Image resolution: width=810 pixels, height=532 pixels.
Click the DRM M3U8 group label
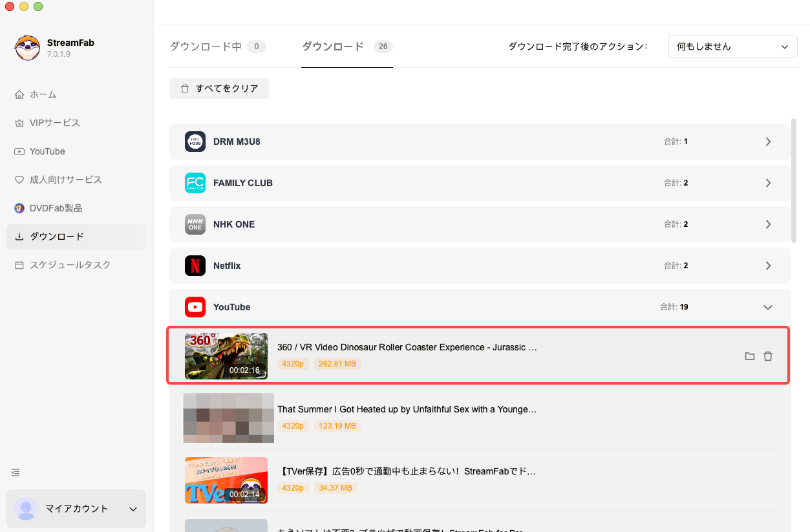pos(237,142)
